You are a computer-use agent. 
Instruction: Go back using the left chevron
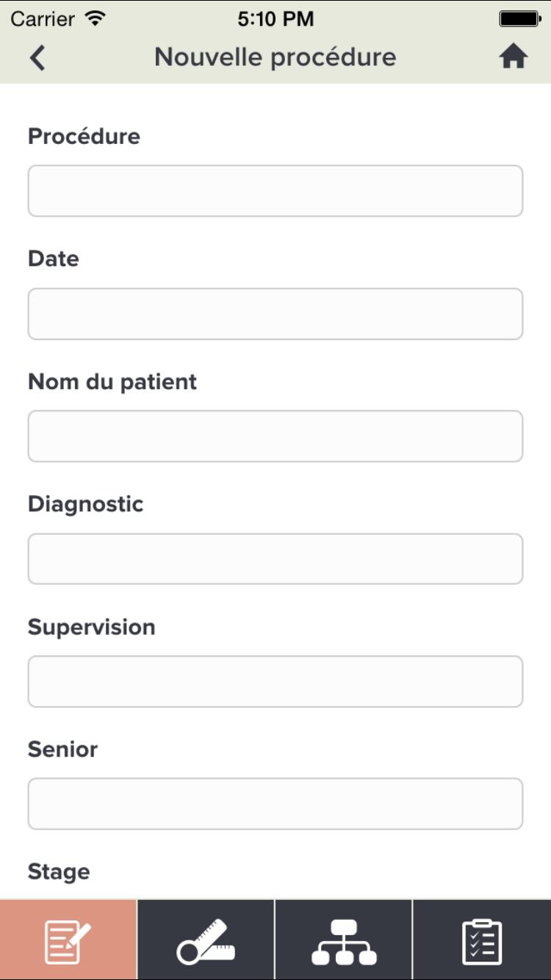(38, 57)
